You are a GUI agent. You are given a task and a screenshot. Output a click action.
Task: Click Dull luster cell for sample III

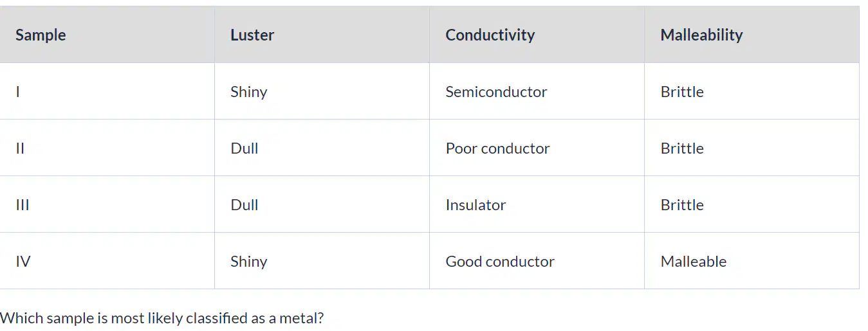[x=245, y=205]
